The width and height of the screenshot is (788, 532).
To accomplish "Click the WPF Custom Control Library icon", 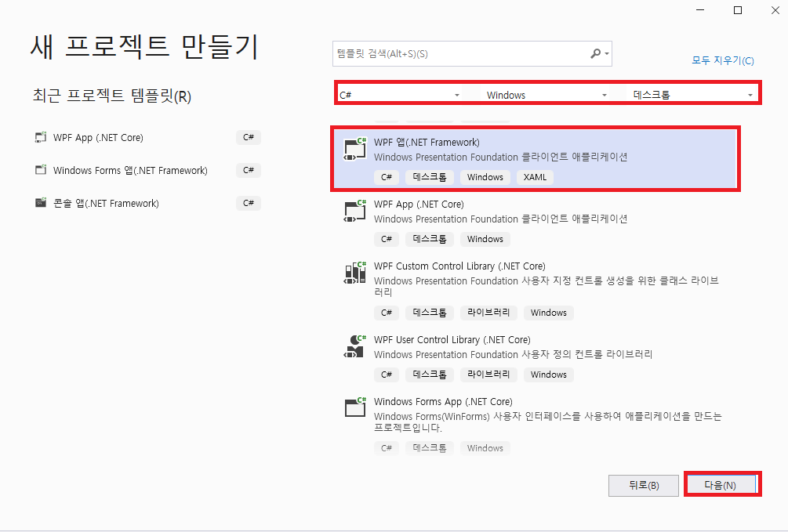I will tap(355, 273).
